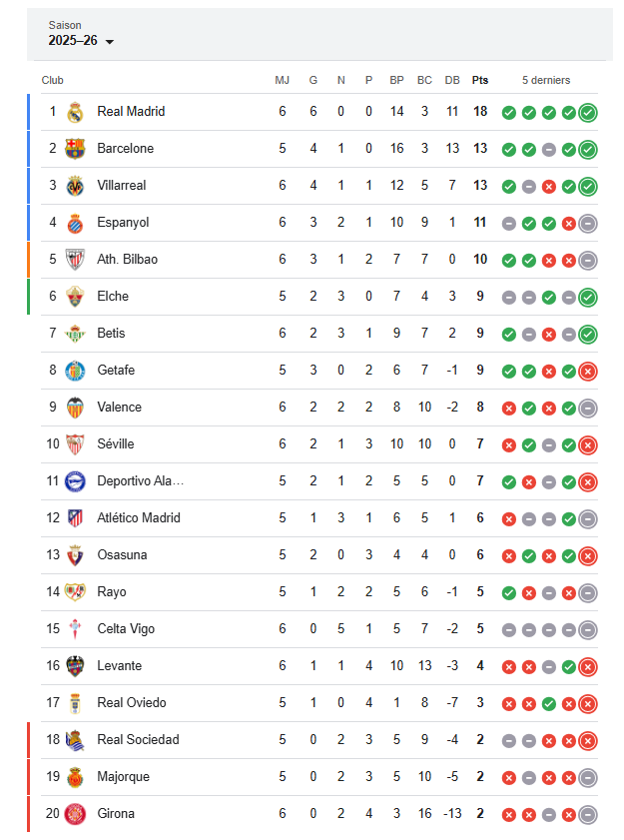Click the Getafe blue crest icon
Viewport: 624px width, 840px height.
75,371
